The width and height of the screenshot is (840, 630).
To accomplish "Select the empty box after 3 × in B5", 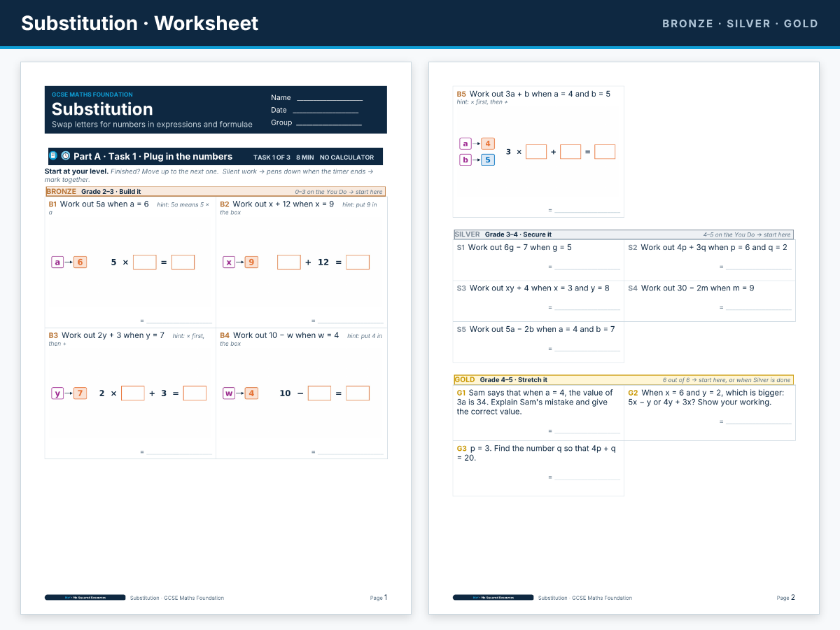I will point(536,151).
